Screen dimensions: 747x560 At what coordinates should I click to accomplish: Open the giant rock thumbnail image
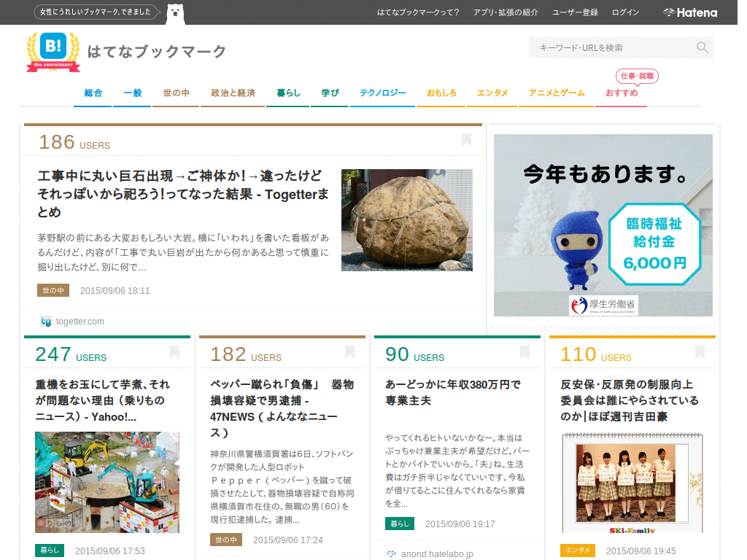click(407, 220)
